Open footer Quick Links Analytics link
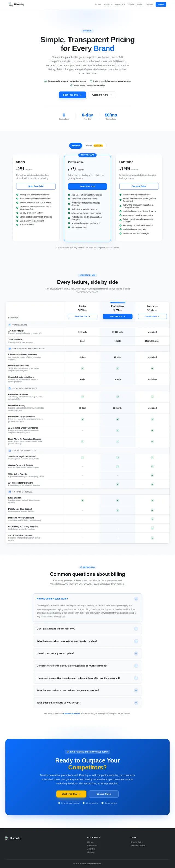The height and width of the screenshot is (868, 175). click(x=91, y=849)
